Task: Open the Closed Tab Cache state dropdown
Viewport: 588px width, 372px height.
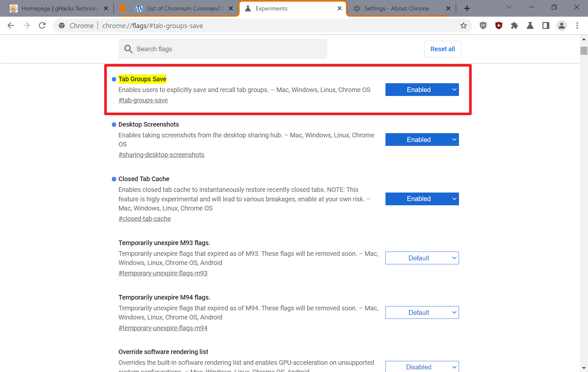Action: point(422,199)
